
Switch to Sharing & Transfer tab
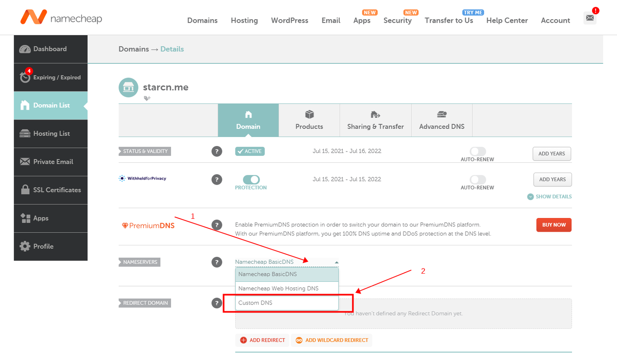pyautogui.click(x=376, y=120)
